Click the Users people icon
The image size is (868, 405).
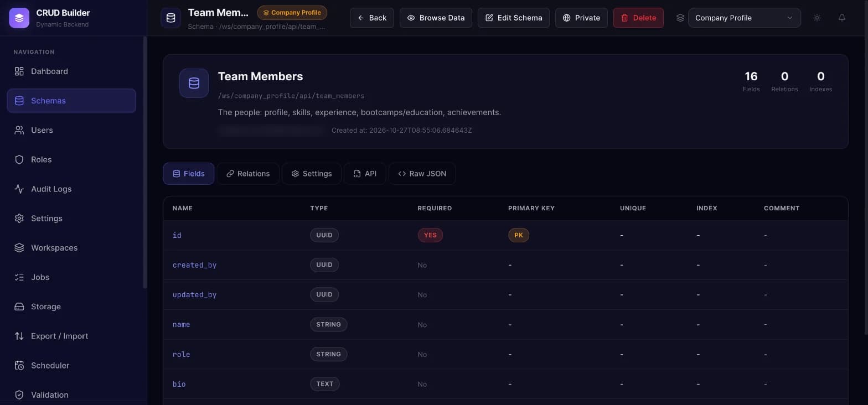pyautogui.click(x=19, y=130)
